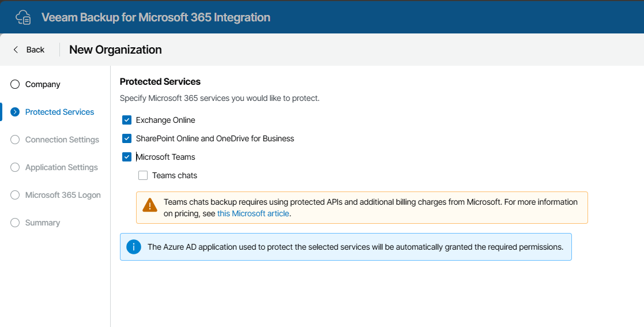Go to the Application Settings step
This screenshot has width=644, height=327.
pos(62,167)
